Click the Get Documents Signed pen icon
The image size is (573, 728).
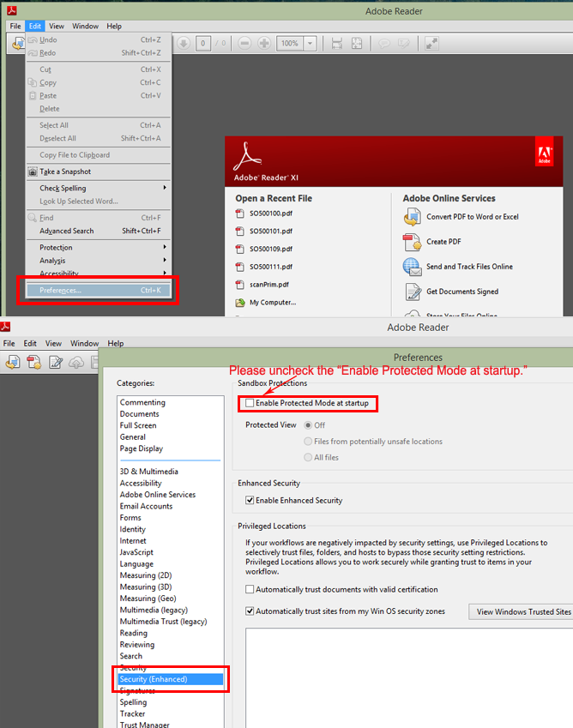pos(413,292)
